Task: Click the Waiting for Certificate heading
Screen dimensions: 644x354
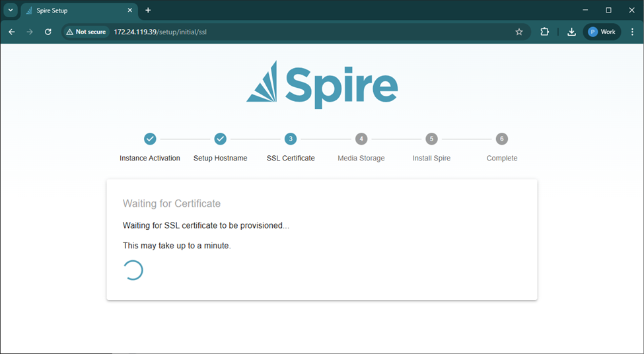Action: point(172,203)
